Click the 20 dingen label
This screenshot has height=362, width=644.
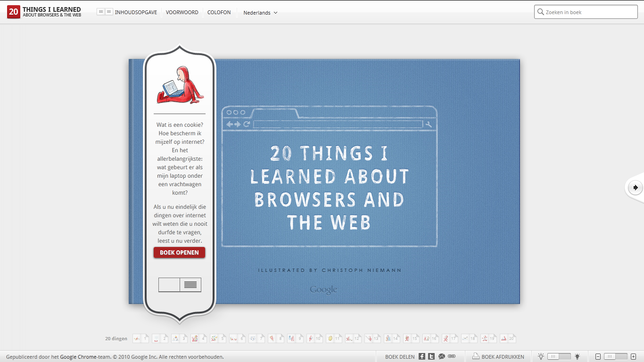[x=116, y=338]
